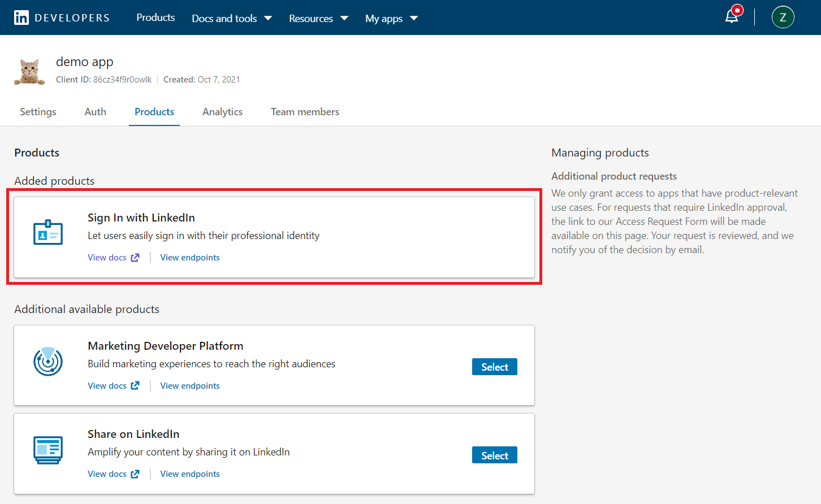Click the Share on LinkedIn icon
The height and width of the screenshot is (504, 821).
[x=48, y=450]
